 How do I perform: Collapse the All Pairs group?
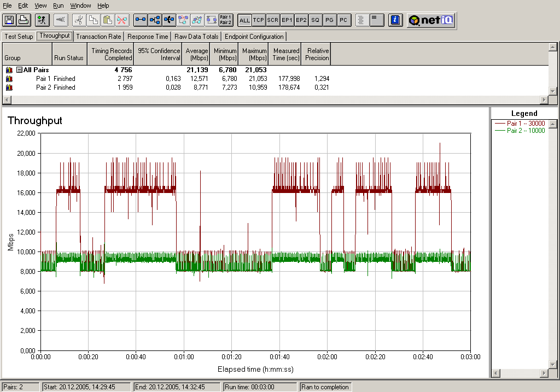pos(19,70)
